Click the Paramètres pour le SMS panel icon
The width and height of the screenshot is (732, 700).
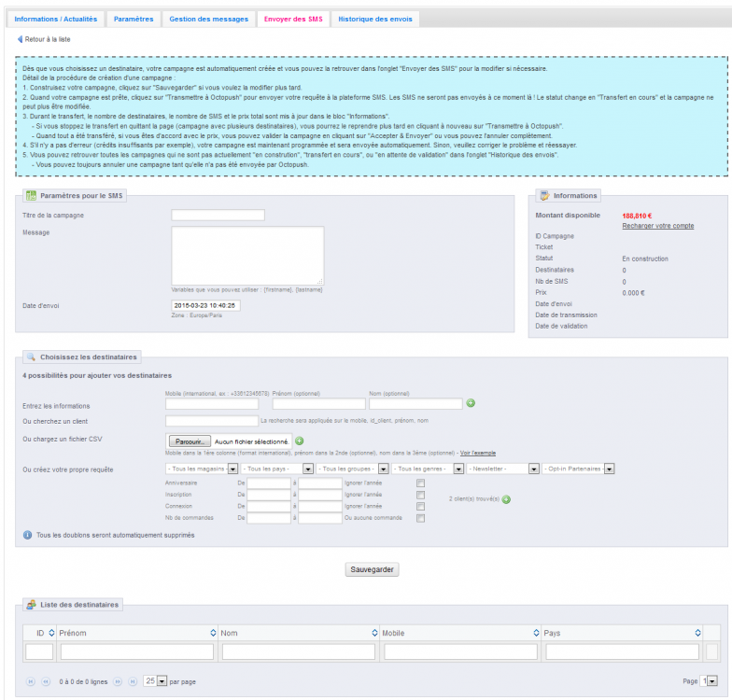32,196
